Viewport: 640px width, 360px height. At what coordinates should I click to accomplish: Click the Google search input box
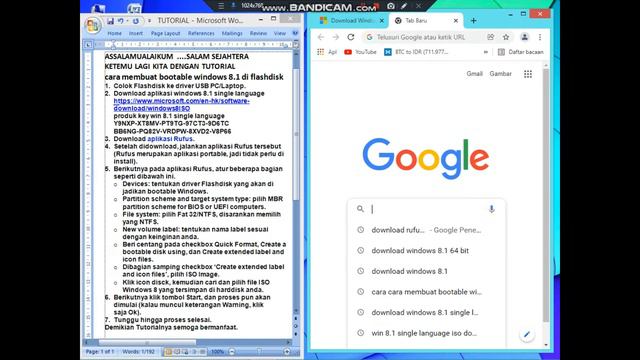427,209
